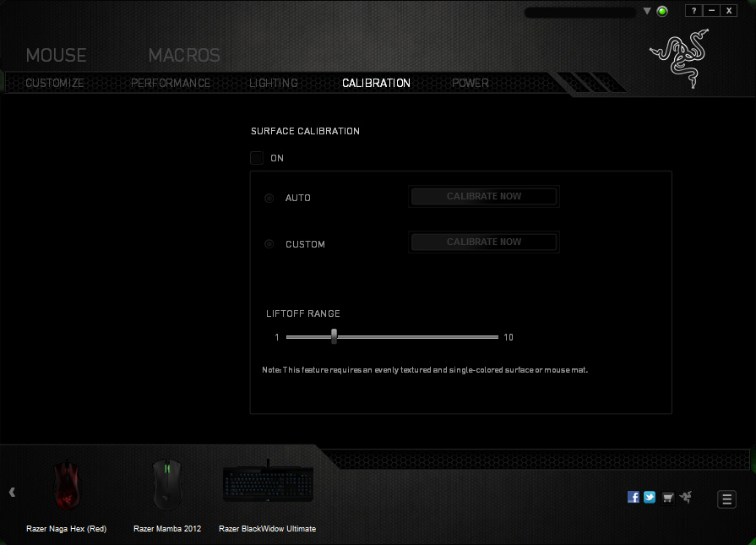Open the hamburger menu icon
756x545 pixels.
click(x=726, y=499)
